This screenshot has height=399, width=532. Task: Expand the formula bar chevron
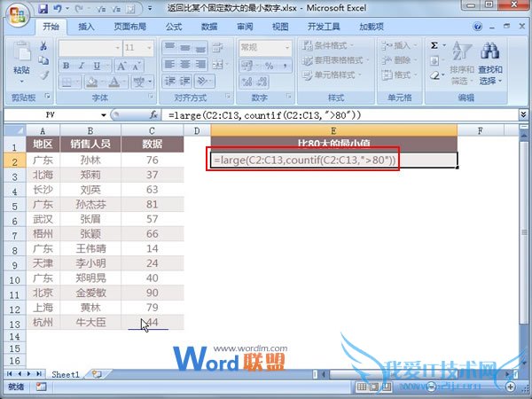(x=523, y=115)
